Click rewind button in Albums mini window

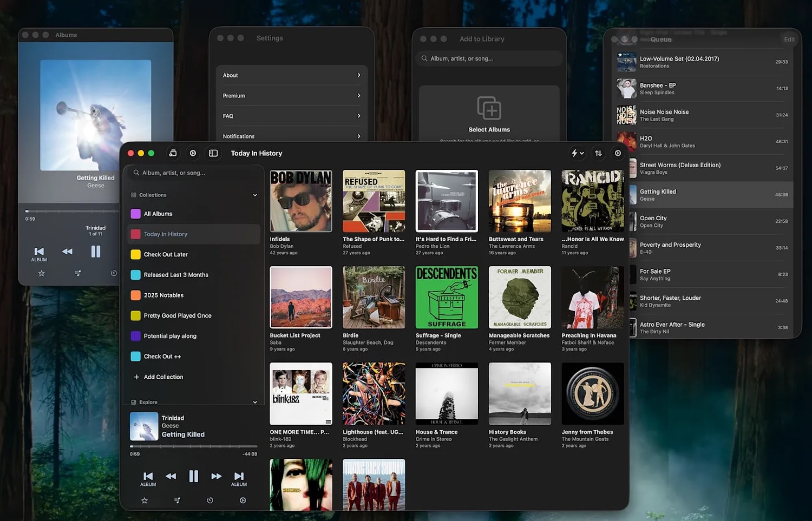point(67,252)
